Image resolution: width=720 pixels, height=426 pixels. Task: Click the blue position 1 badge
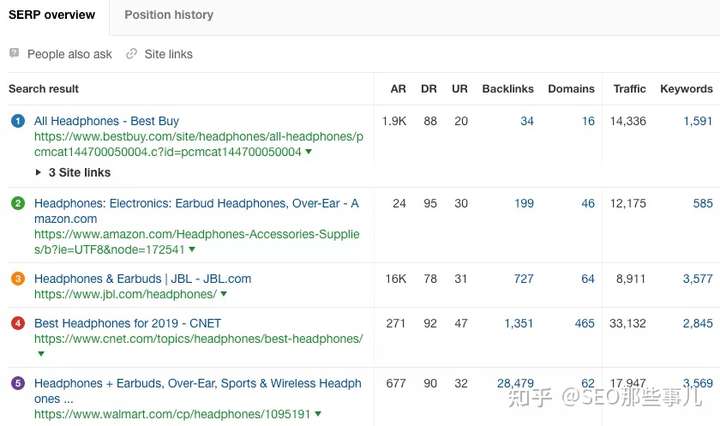18,121
